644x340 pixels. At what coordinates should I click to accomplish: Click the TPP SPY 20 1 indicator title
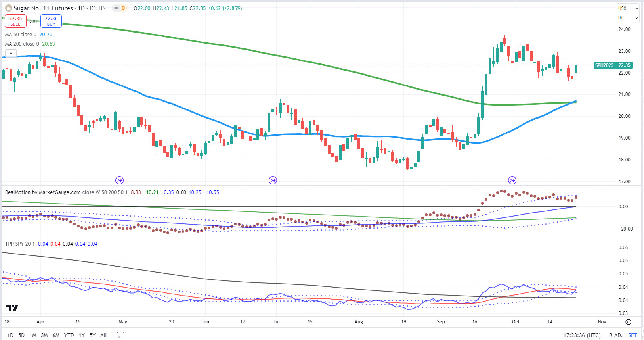click(x=20, y=244)
